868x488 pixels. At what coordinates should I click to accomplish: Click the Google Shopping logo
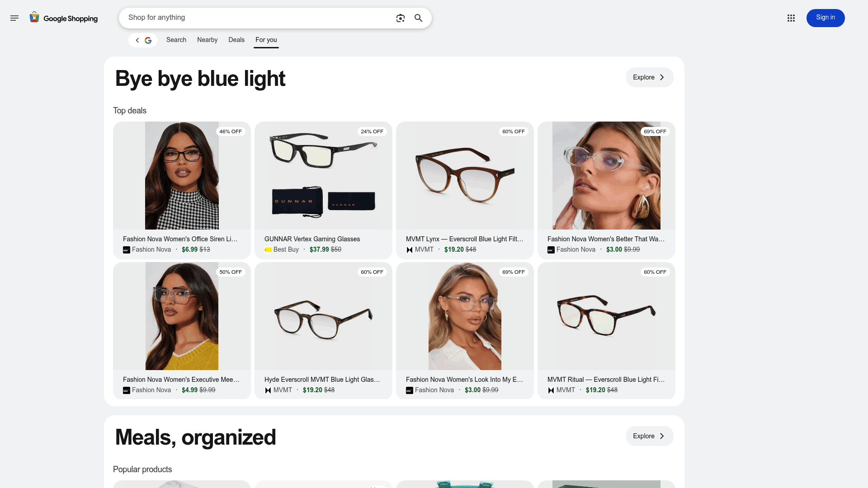(x=64, y=18)
